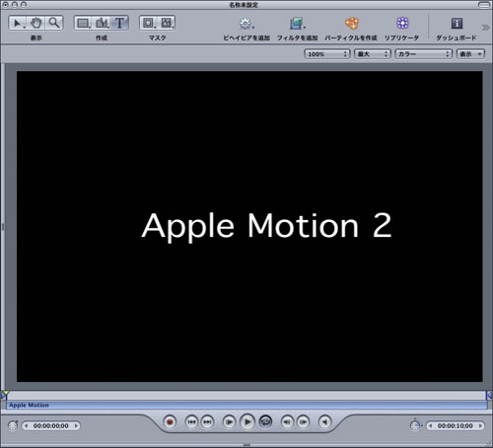Click the パーティクルを作成 label

pyautogui.click(x=351, y=37)
